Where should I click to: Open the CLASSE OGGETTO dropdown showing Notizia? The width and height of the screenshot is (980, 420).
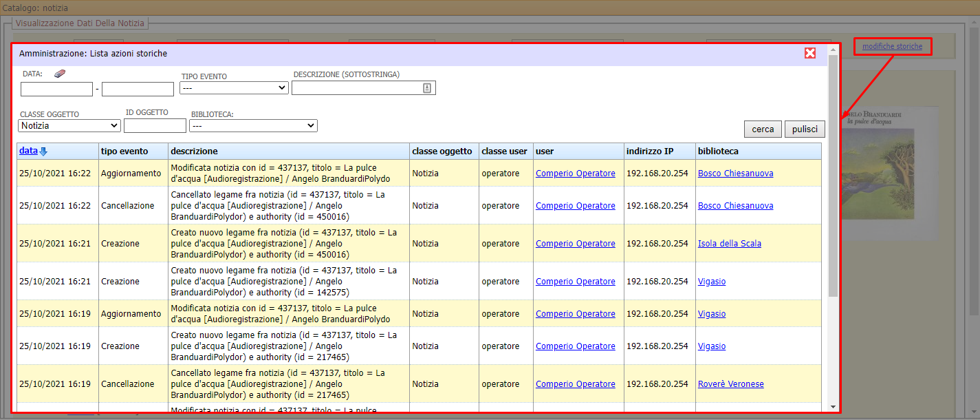pyautogui.click(x=69, y=125)
